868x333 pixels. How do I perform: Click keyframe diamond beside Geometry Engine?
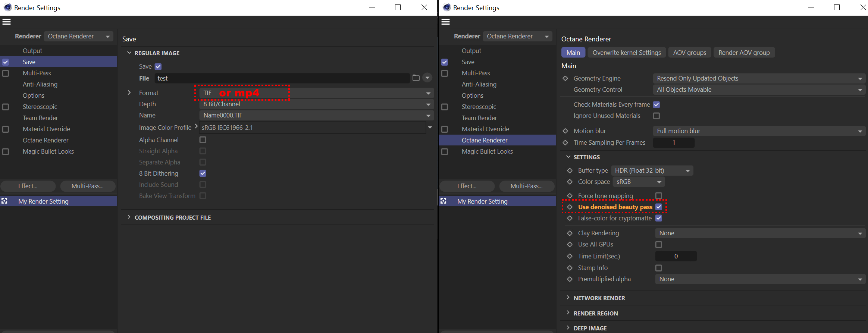click(565, 78)
